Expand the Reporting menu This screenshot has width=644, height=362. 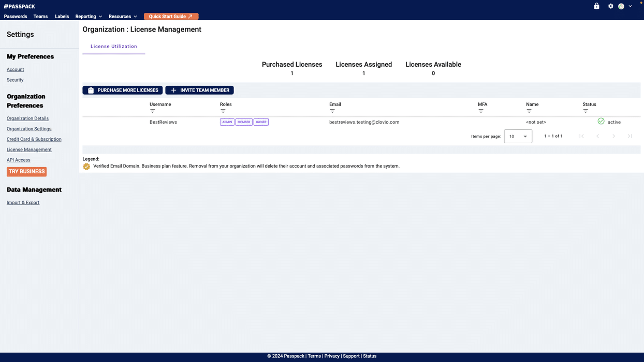[x=89, y=17]
